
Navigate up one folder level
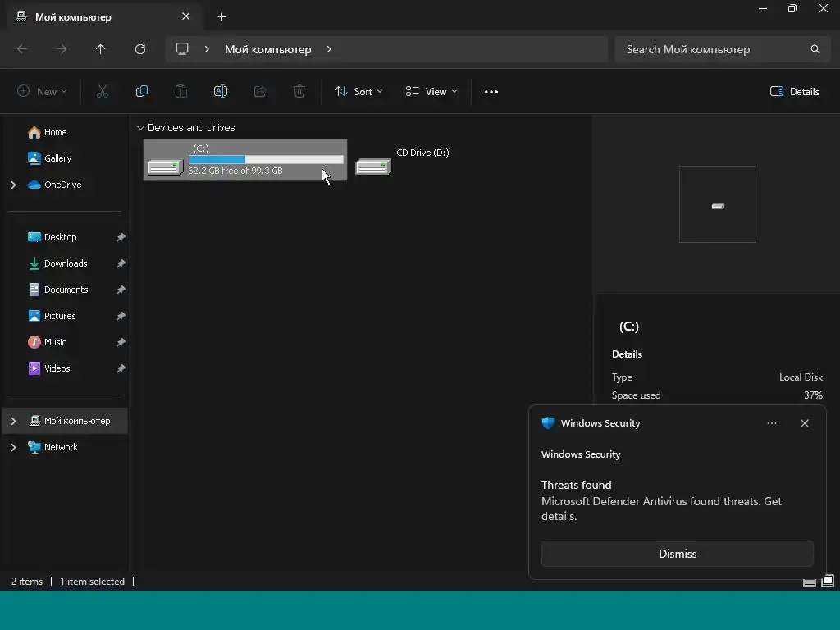tap(101, 49)
